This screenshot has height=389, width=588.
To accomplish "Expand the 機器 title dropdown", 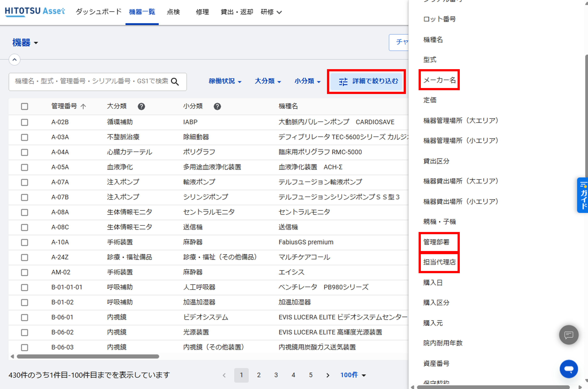I will pos(25,43).
